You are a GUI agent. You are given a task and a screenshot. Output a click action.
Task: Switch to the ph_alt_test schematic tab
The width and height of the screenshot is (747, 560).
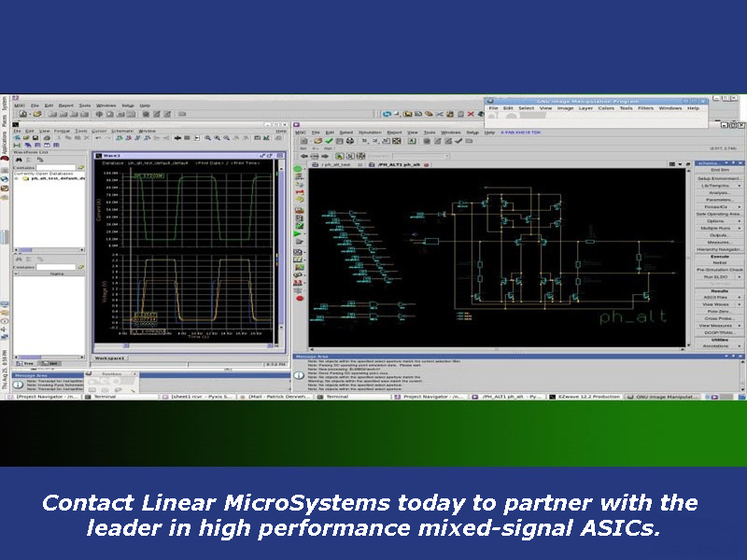tap(334, 165)
